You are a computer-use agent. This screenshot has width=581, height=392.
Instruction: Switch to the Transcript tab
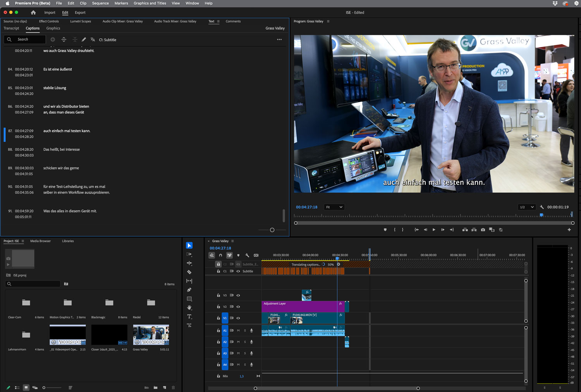pos(11,28)
